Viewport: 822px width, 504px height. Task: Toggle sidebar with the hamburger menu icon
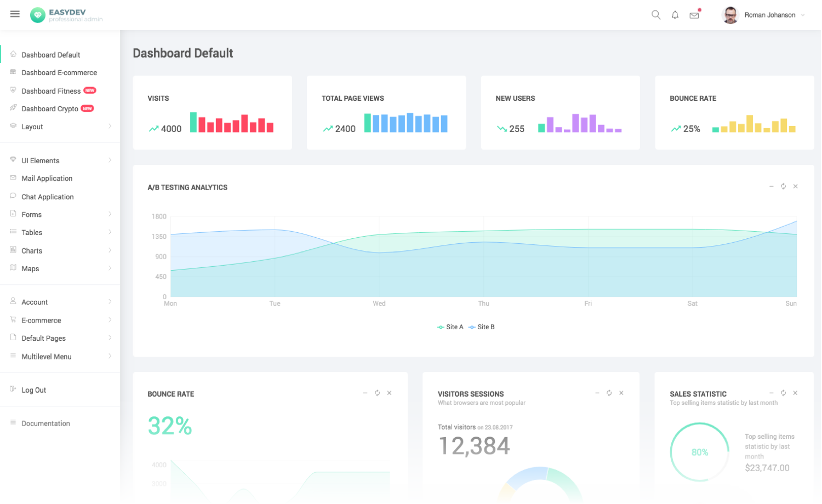15,14
